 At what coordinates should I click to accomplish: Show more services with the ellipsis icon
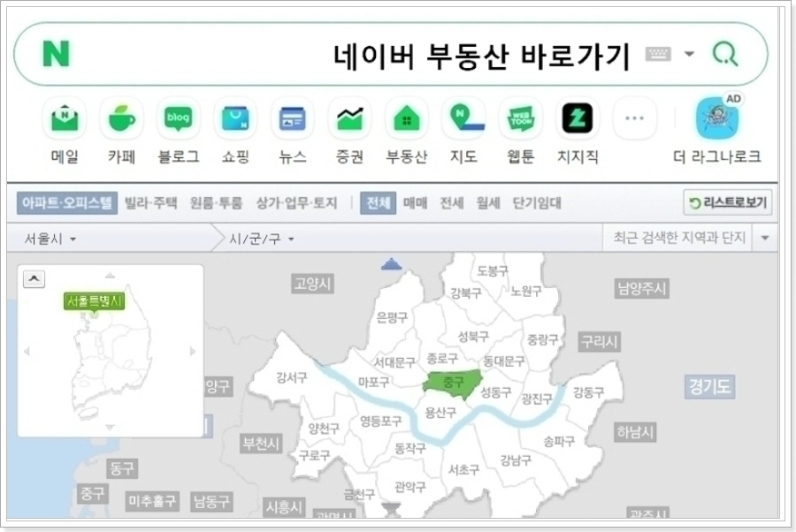pyautogui.click(x=634, y=118)
